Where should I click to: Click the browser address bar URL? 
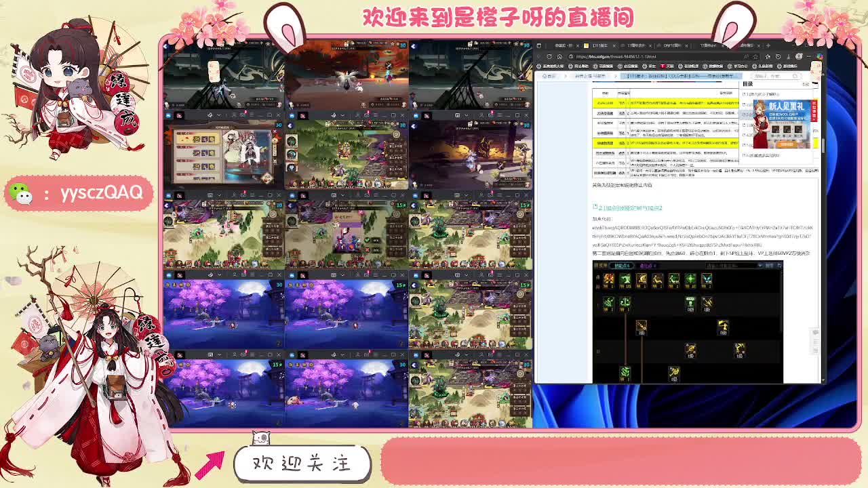(x=616, y=57)
